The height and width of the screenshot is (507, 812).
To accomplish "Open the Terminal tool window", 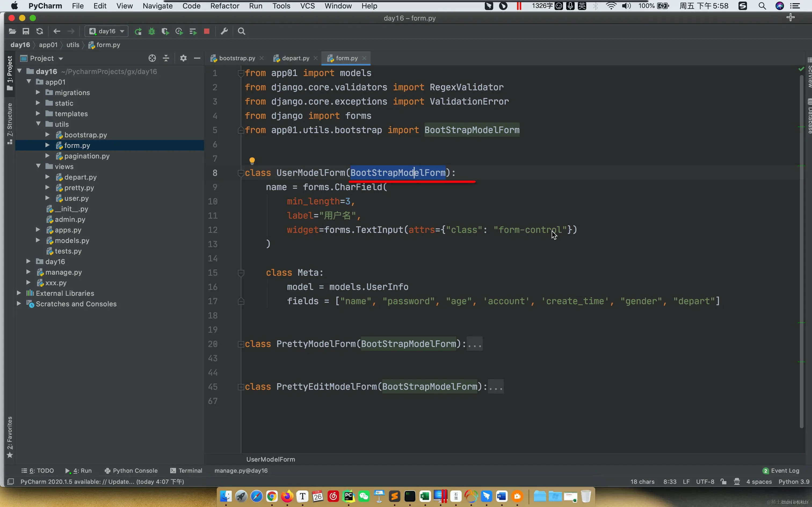I will click(x=186, y=471).
